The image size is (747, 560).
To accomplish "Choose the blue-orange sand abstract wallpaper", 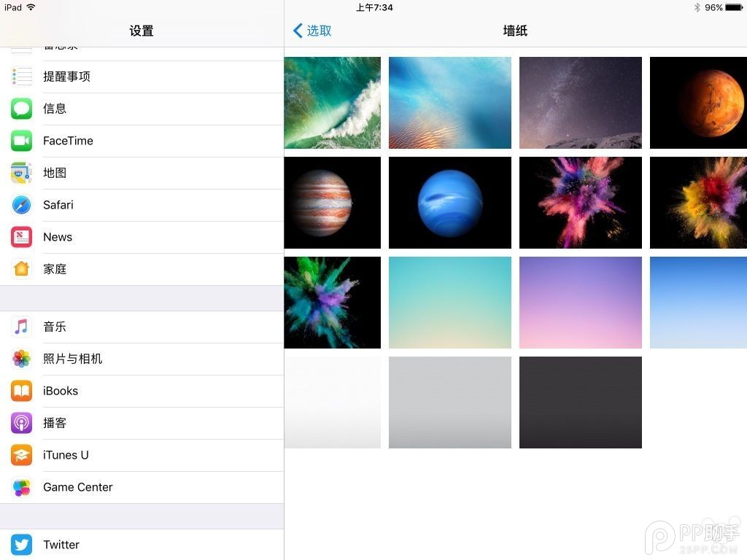I will coord(449,103).
